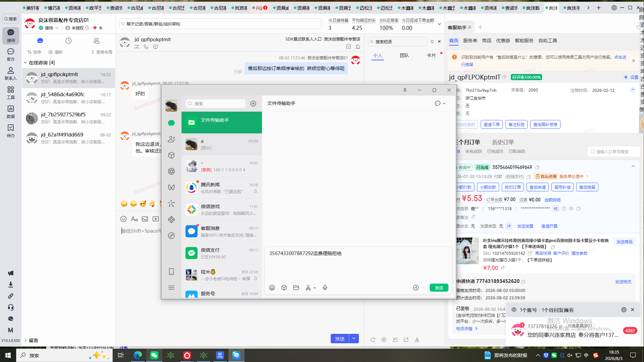The width and height of the screenshot is (644, 362).
Task: Pin the WeChat window on top
Action: click(405, 90)
